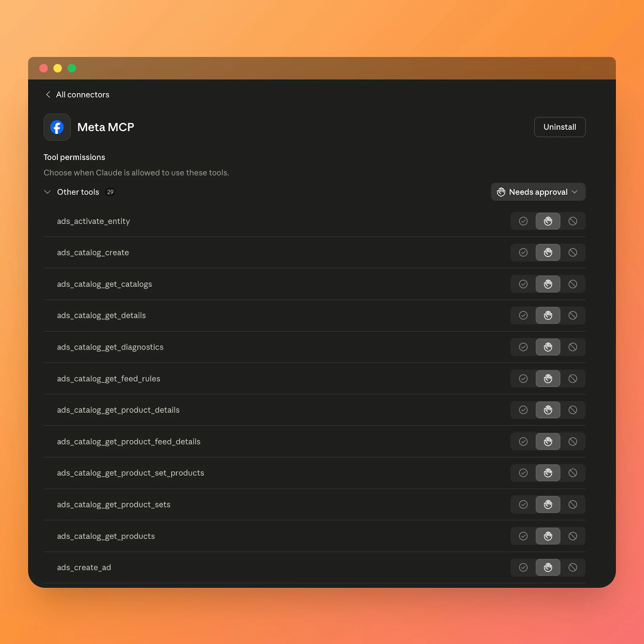Image resolution: width=644 pixels, height=644 pixels.
Task: Block the ads_create_ad tool
Action: [x=573, y=568]
